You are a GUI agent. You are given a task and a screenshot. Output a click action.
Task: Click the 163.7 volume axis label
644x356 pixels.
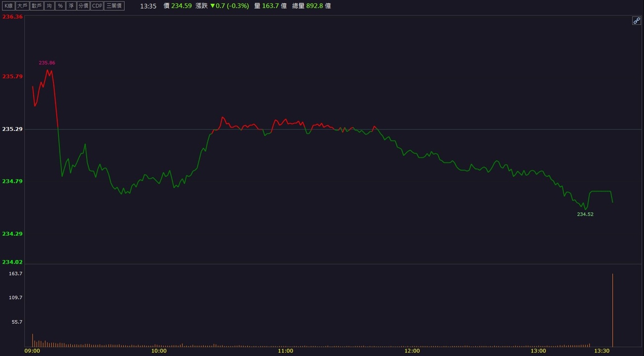coord(16,273)
